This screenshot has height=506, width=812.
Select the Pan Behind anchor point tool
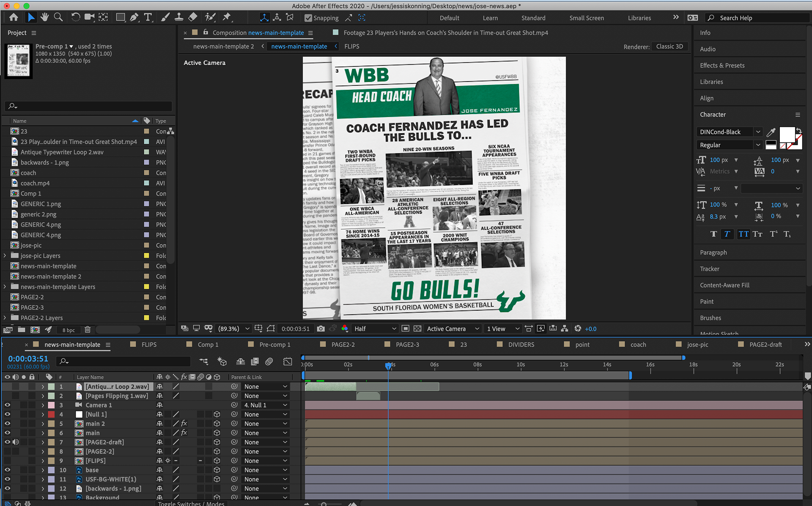(x=103, y=17)
